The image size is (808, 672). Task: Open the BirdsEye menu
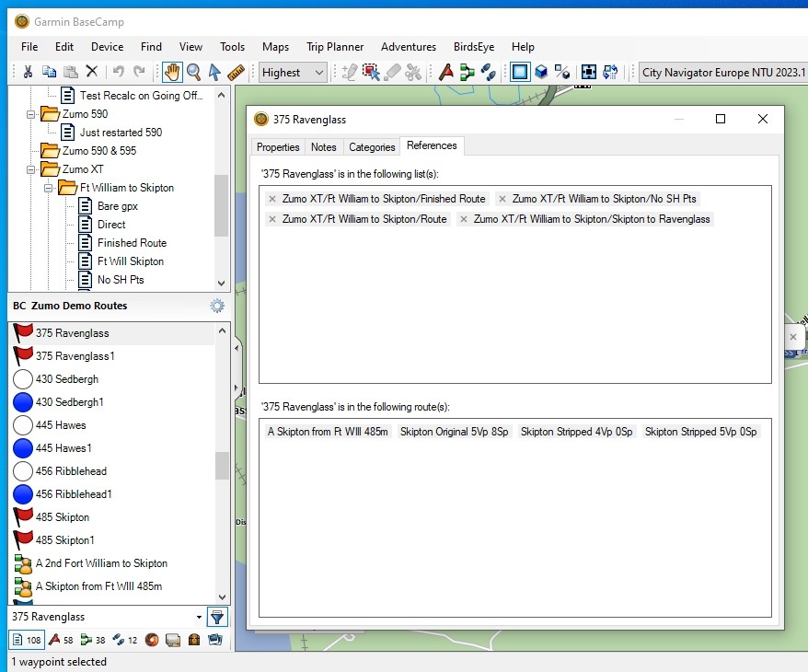(474, 47)
